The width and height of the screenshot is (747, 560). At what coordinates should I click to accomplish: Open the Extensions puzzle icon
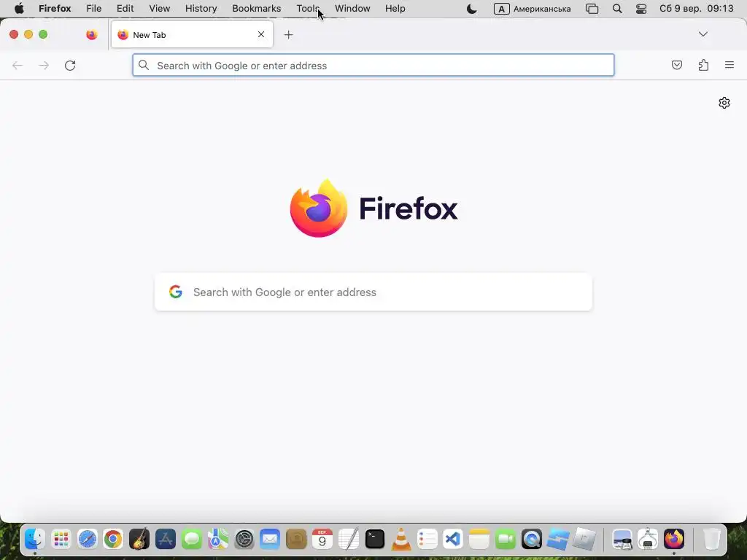(703, 65)
